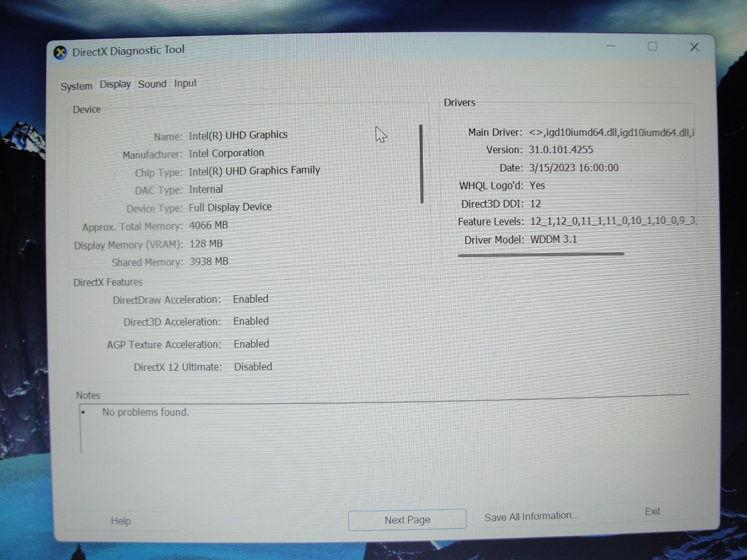Screen dimensions: 747x560
Task: Click the Device panel vertical scrollbar
Action: coord(422,163)
